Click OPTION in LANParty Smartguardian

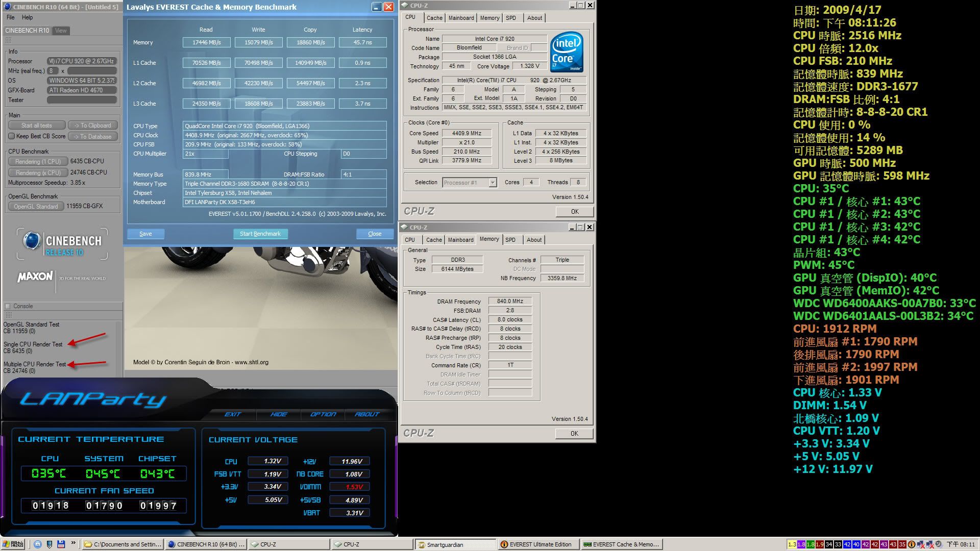point(323,414)
